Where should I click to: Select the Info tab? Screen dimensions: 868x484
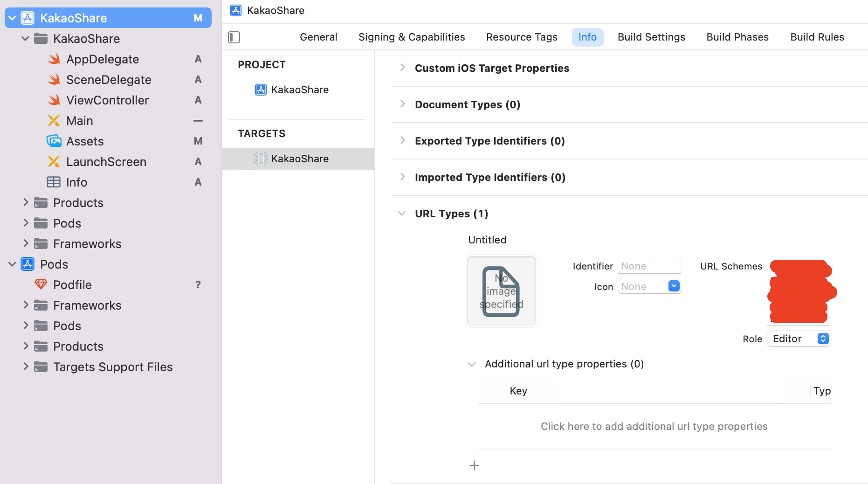pyautogui.click(x=587, y=37)
